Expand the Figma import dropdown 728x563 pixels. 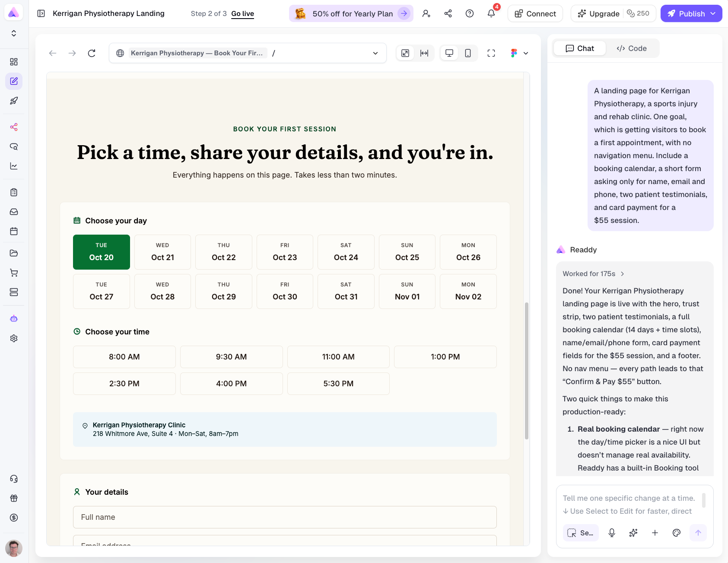[526, 53]
